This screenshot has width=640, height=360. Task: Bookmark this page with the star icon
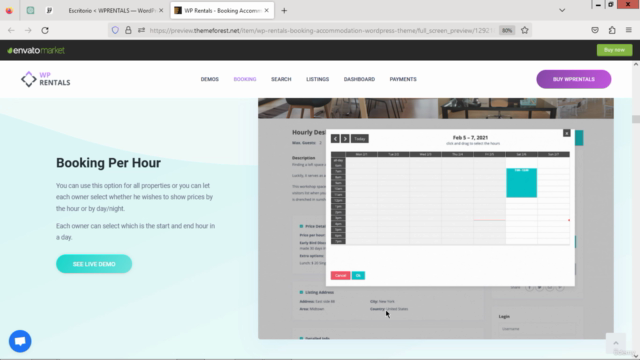tap(524, 30)
